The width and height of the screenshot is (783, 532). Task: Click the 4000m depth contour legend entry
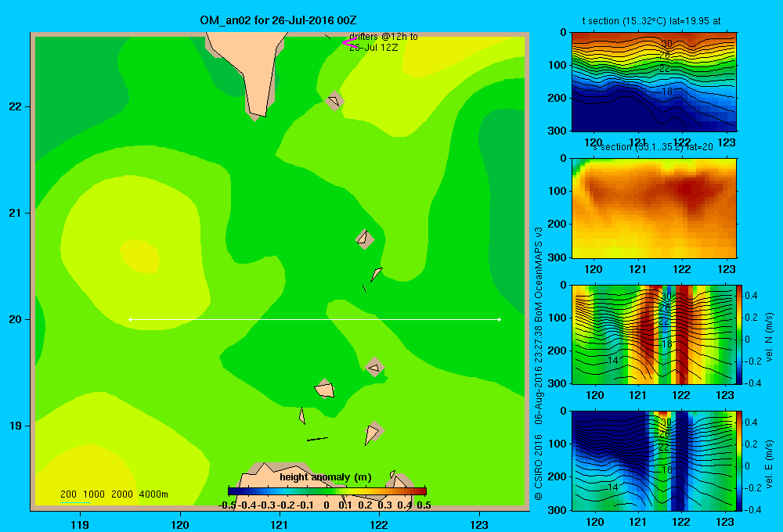(x=153, y=494)
